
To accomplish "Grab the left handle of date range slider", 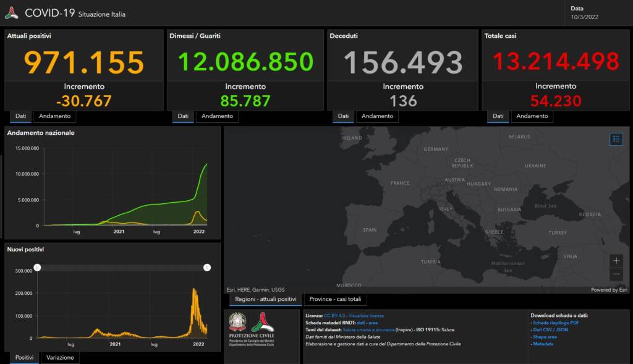I will coord(37,268).
